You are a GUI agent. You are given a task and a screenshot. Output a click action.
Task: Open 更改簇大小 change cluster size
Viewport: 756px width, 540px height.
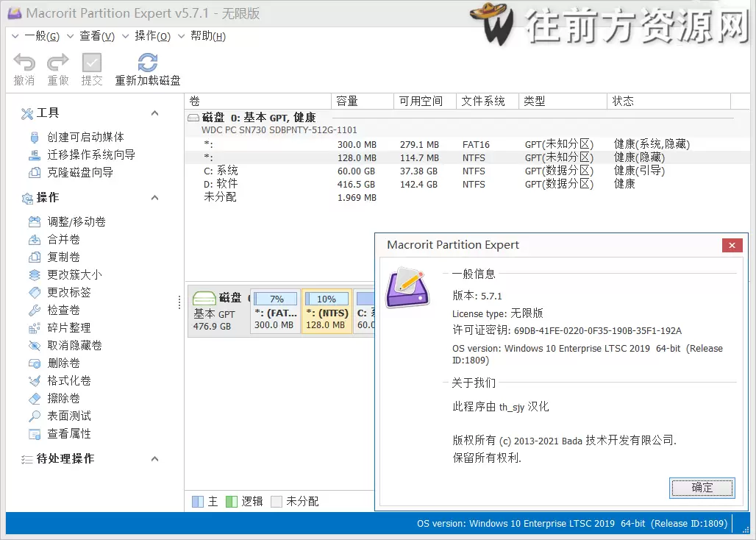(x=74, y=275)
